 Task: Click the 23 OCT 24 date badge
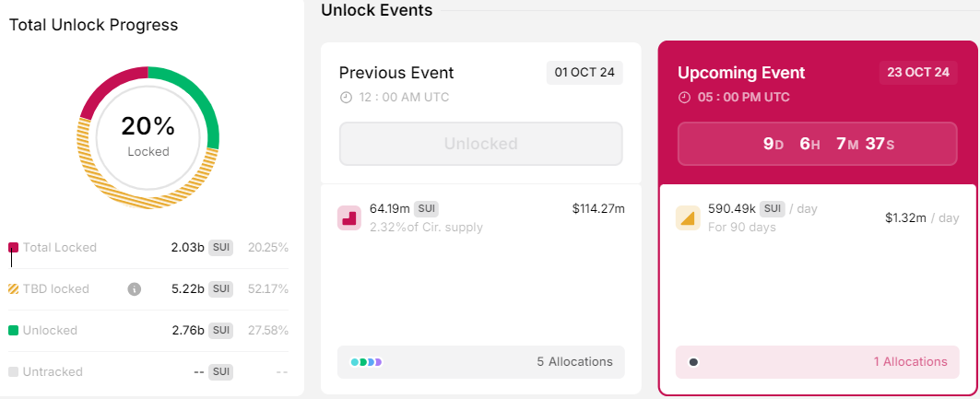tap(917, 73)
